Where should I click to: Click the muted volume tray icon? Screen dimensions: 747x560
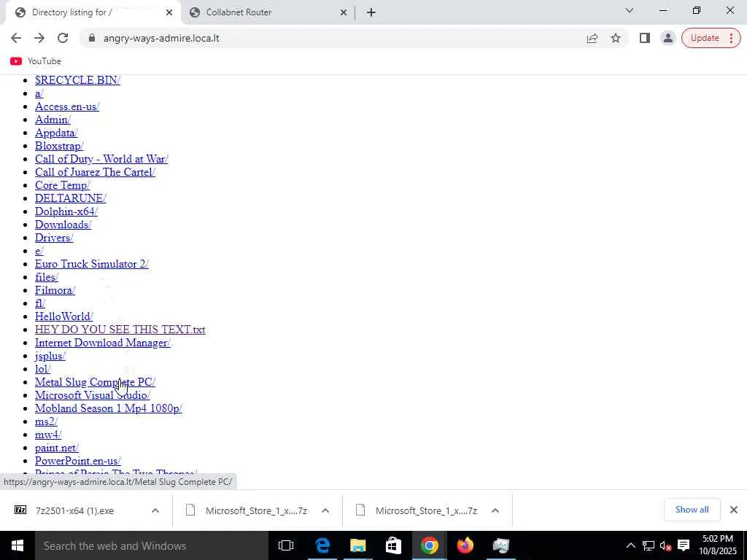pos(665,545)
